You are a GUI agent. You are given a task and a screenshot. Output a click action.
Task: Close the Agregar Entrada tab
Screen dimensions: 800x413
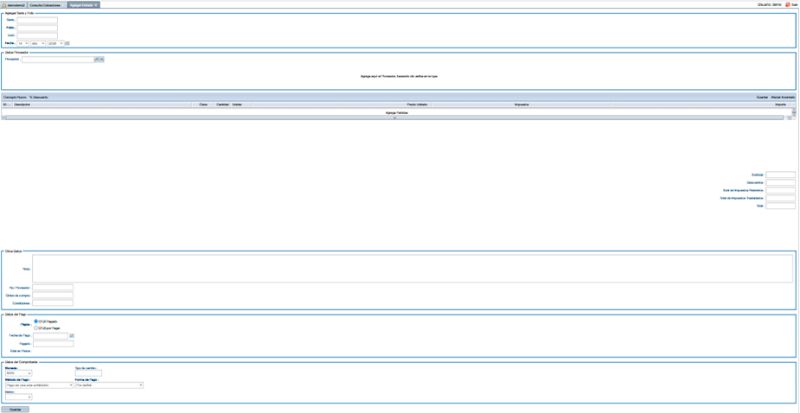(x=96, y=5)
